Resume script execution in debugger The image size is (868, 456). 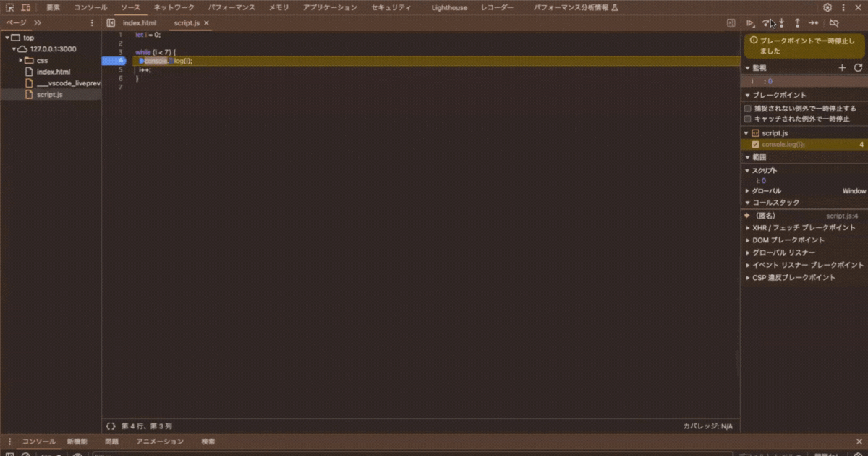[x=751, y=23]
